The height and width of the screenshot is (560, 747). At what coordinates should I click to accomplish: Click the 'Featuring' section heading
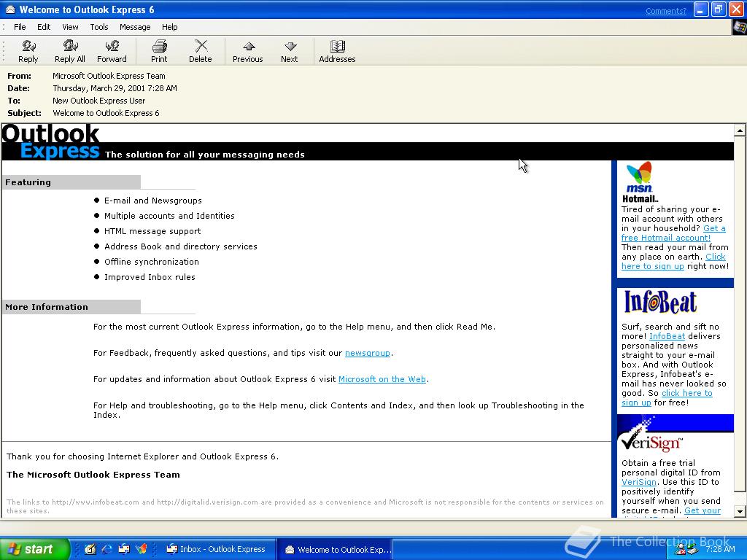point(28,182)
